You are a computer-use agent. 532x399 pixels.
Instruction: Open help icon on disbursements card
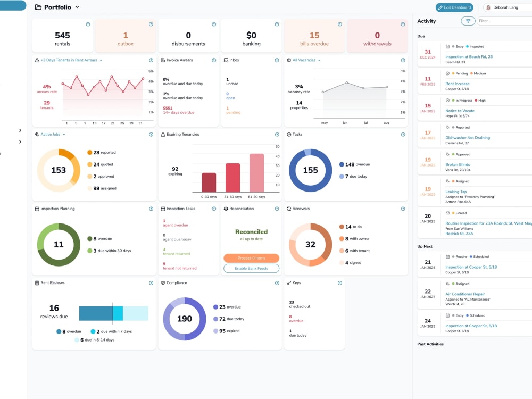pyautogui.click(x=214, y=24)
